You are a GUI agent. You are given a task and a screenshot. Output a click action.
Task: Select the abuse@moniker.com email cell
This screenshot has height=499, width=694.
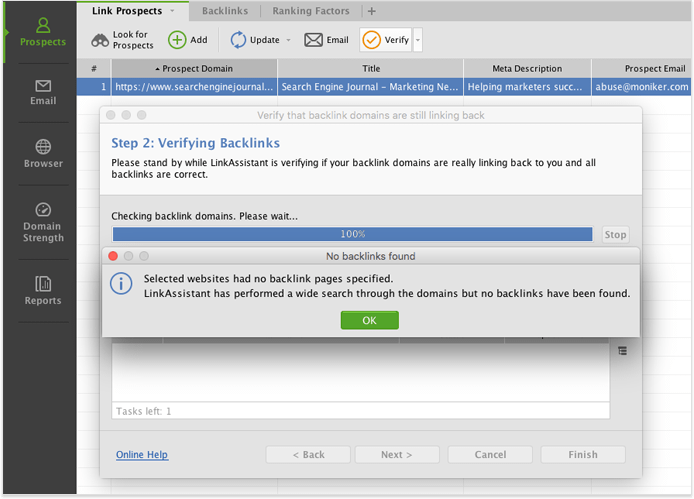pos(641,87)
